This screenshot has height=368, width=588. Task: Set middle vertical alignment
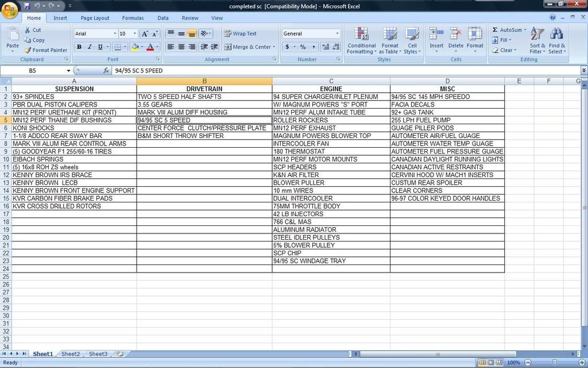tap(181, 33)
